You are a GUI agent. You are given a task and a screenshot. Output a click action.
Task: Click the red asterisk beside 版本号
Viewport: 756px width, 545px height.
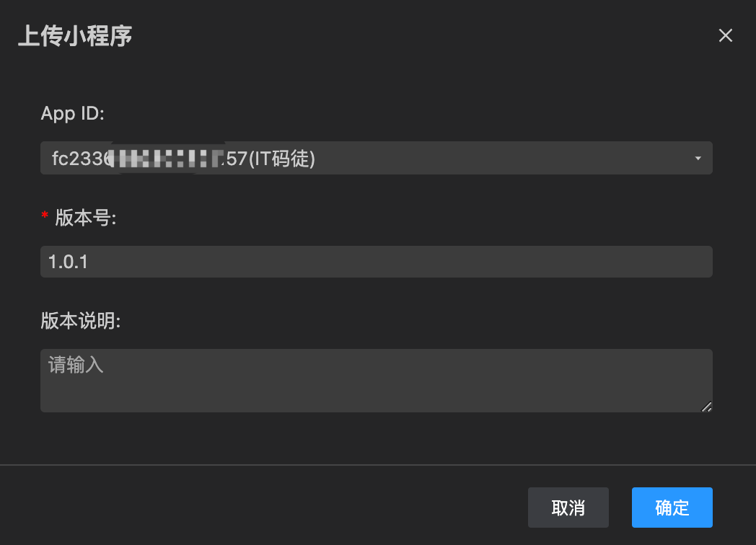tap(45, 216)
